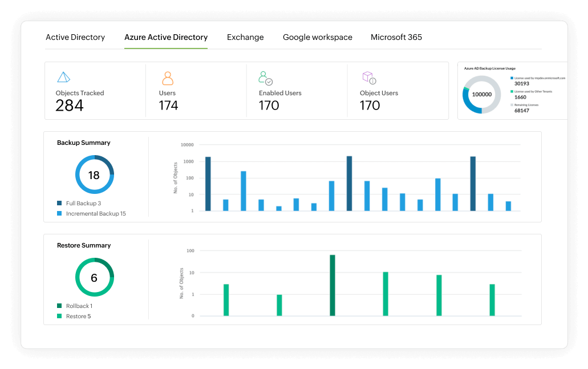Viewport: 588px width, 369px height.
Task: Click the Backup Summary donut chart
Action: point(94,174)
